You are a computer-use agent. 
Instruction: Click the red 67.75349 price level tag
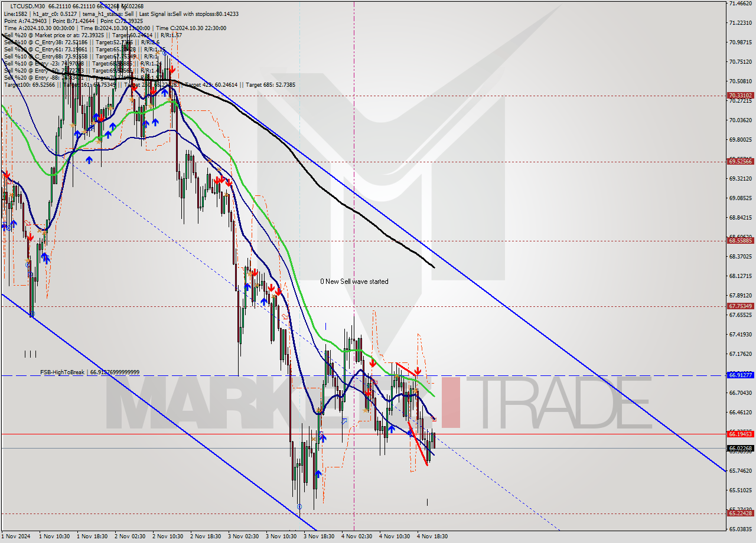[x=740, y=306]
